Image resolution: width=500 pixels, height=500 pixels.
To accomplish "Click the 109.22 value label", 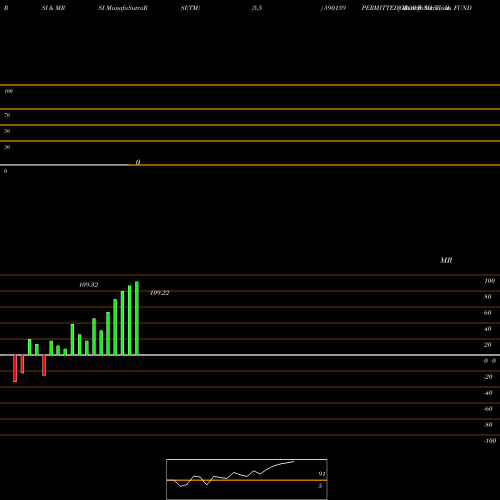I will [160, 293].
